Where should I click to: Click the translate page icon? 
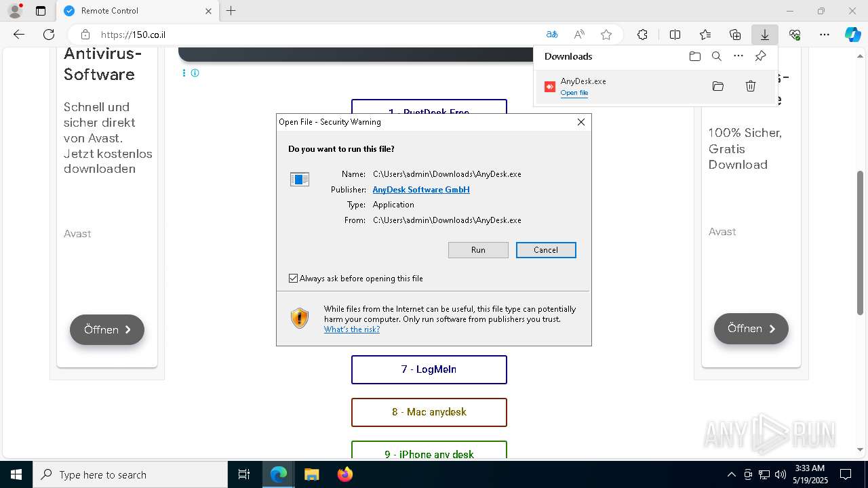pos(552,35)
